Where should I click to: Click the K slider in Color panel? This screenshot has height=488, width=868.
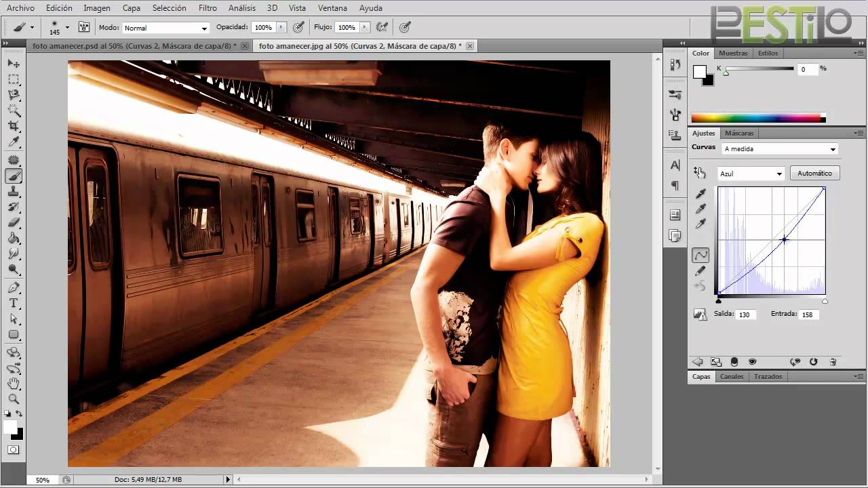pyautogui.click(x=759, y=68)
